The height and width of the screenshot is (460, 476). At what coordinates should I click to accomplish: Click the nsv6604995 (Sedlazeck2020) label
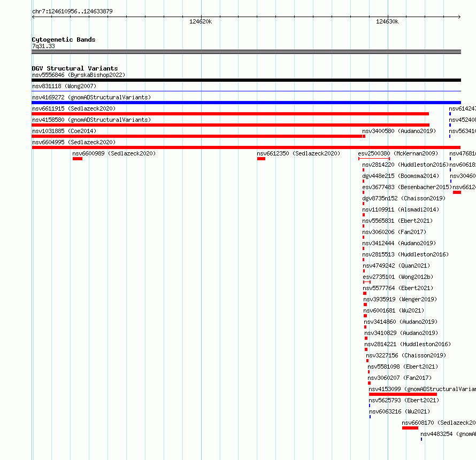[74, 142]
